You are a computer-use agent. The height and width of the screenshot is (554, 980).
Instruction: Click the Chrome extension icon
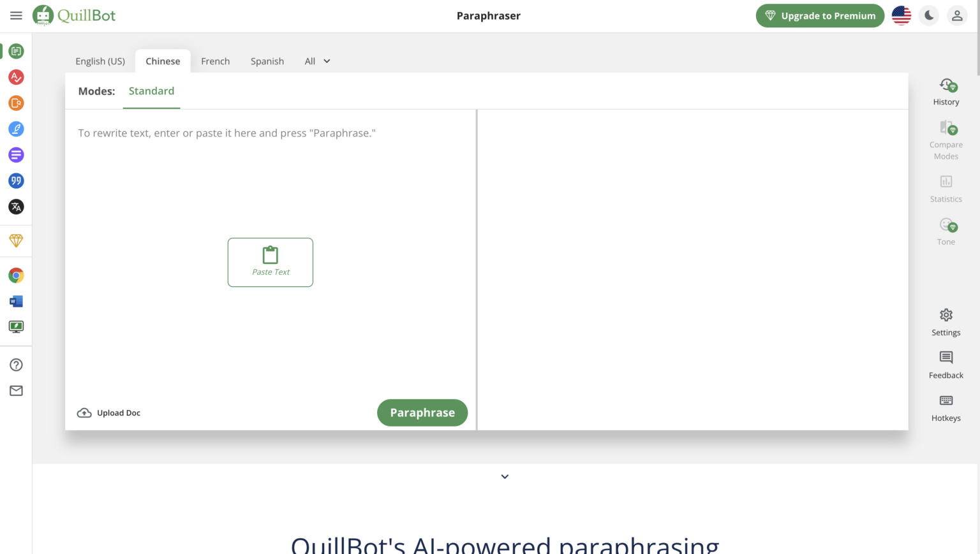(x=16, y=275)
